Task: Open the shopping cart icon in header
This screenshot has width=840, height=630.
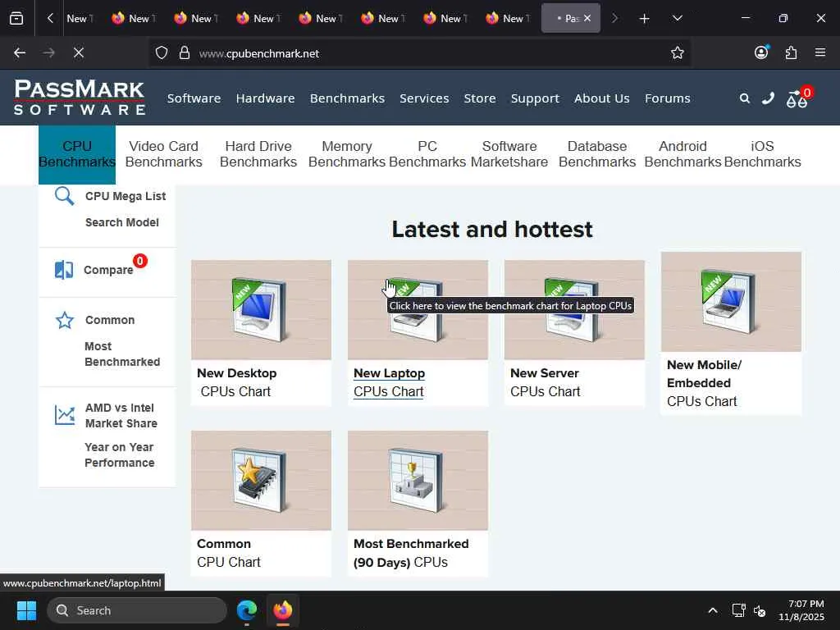Action: pyautogui.click(x=797, y=99)
